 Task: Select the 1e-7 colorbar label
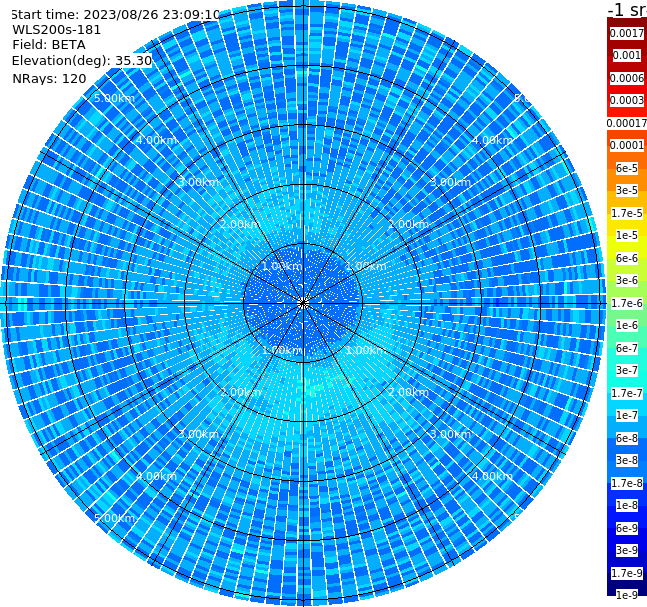pyautogui.click(x=627, y=415)
